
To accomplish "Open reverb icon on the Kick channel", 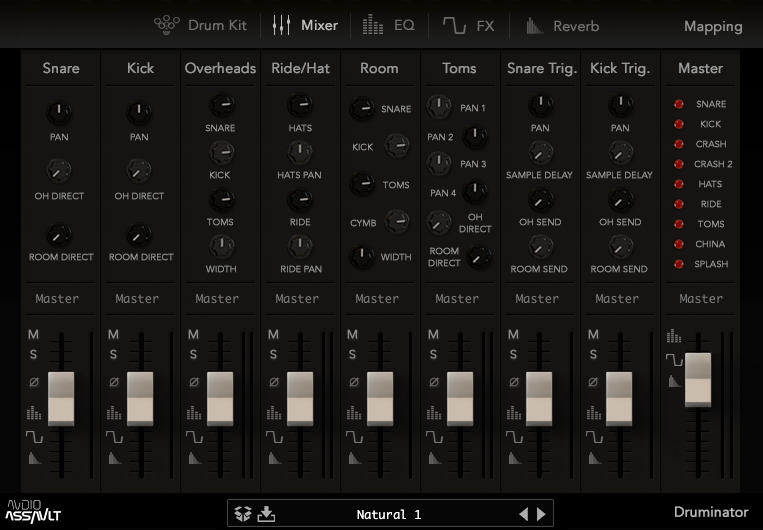I will (x=114, y=458).
